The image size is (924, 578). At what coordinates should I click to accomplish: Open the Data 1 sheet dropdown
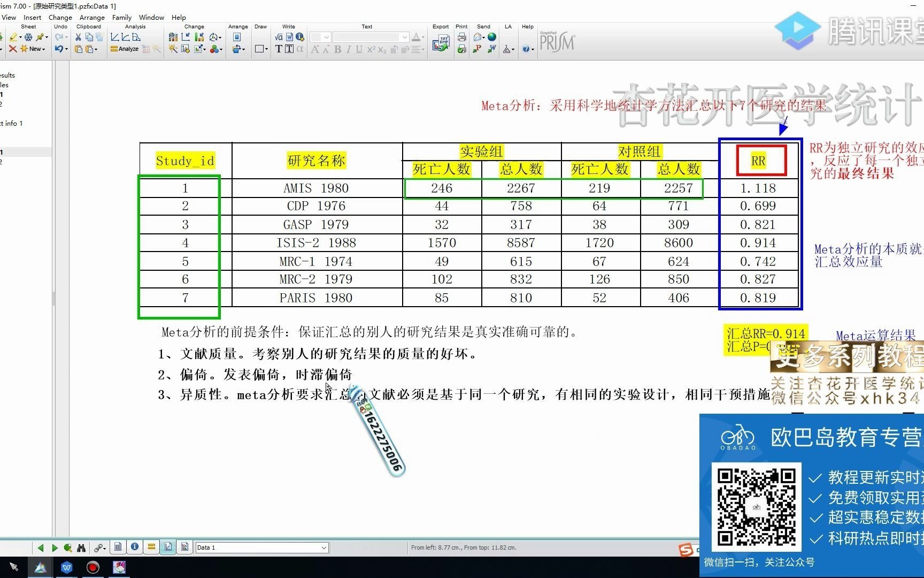324,547
